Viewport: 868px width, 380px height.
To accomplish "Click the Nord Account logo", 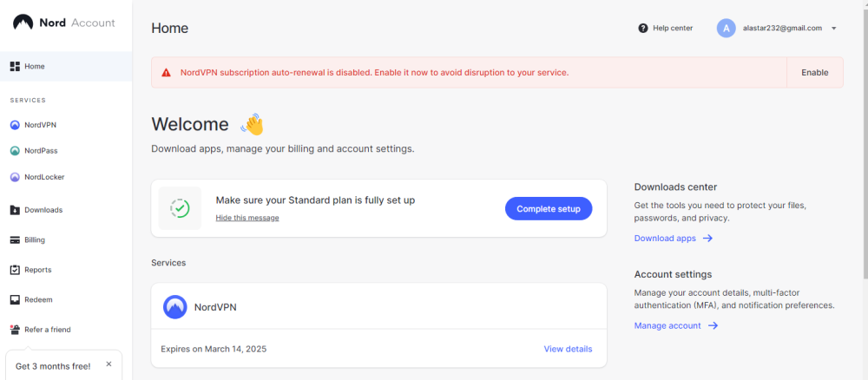I will pos(64,23).
